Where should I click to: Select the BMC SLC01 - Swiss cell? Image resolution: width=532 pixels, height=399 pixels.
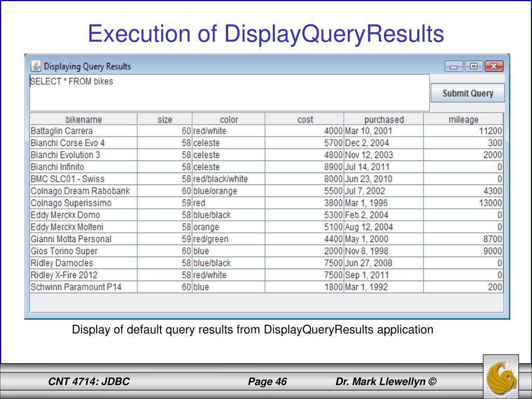(84, 179)
